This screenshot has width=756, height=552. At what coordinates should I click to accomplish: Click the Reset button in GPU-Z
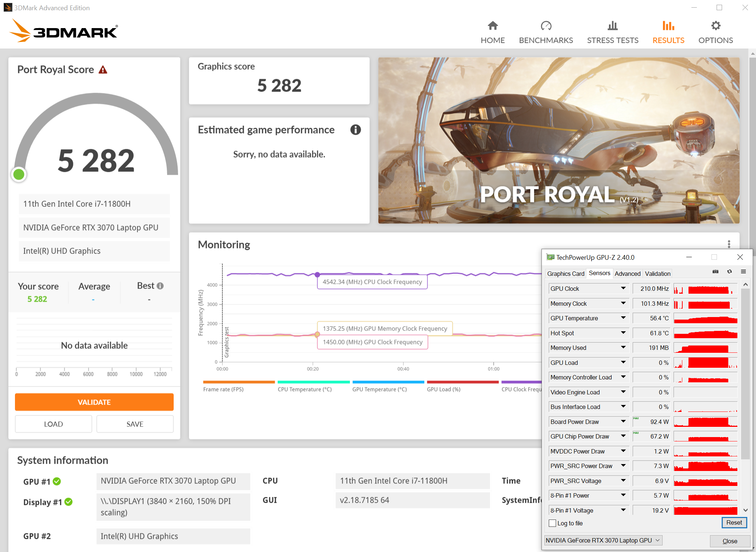(734, 522)
